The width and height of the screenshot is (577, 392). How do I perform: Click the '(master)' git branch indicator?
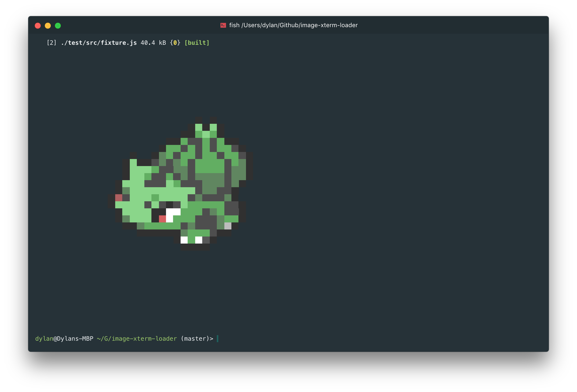coord(195,339)
